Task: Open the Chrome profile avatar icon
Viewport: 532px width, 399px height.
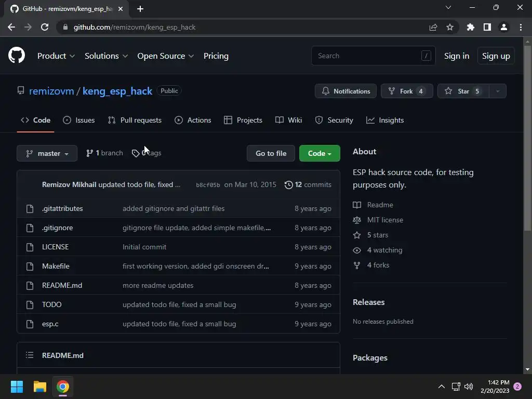Action: (504, 27)
